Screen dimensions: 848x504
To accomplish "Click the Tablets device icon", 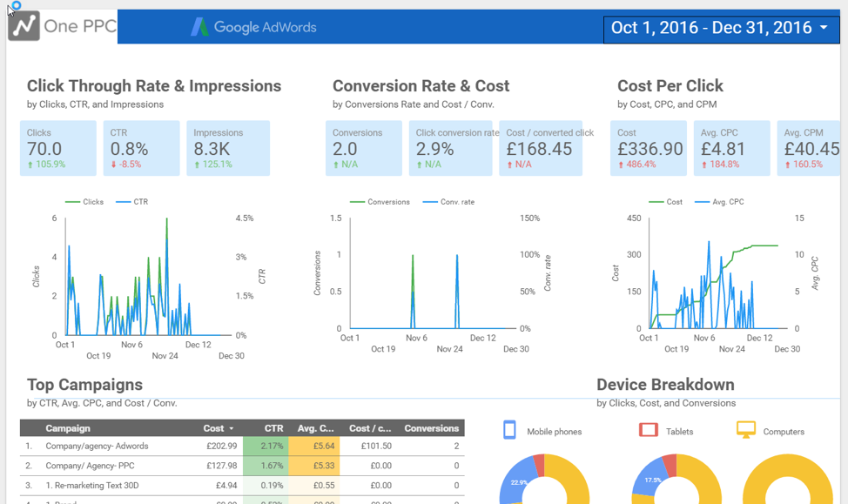I will point(649,430).
